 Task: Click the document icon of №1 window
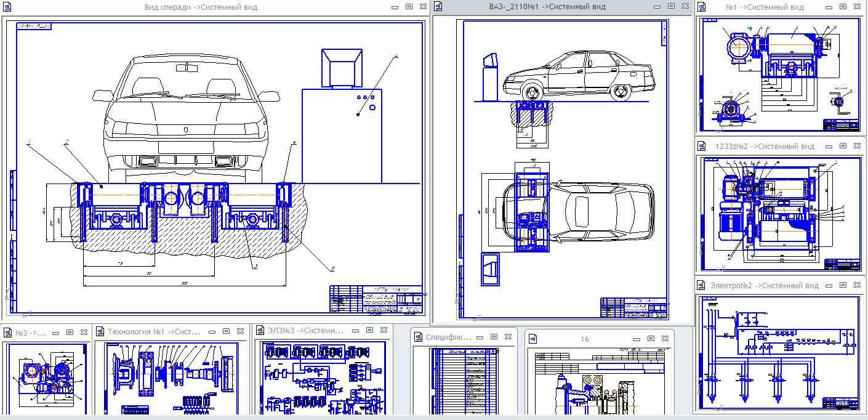point(702,7)
